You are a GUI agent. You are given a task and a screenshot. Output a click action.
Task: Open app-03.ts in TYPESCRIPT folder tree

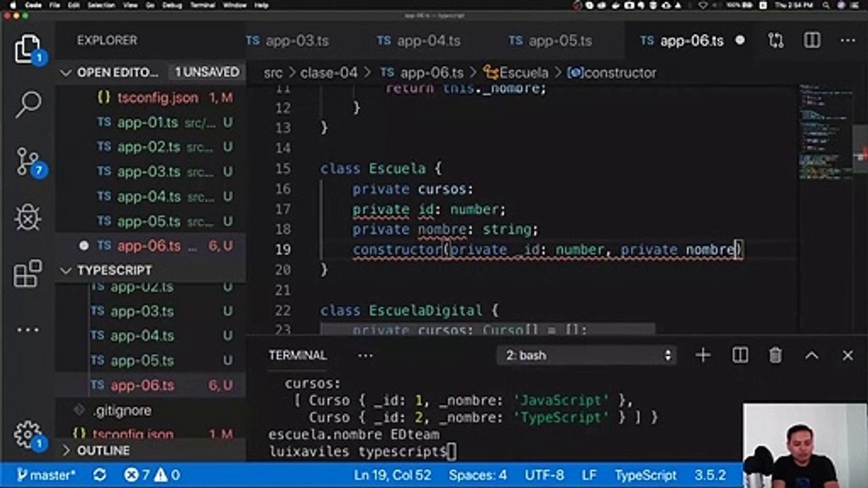click(x=151, y=311)
